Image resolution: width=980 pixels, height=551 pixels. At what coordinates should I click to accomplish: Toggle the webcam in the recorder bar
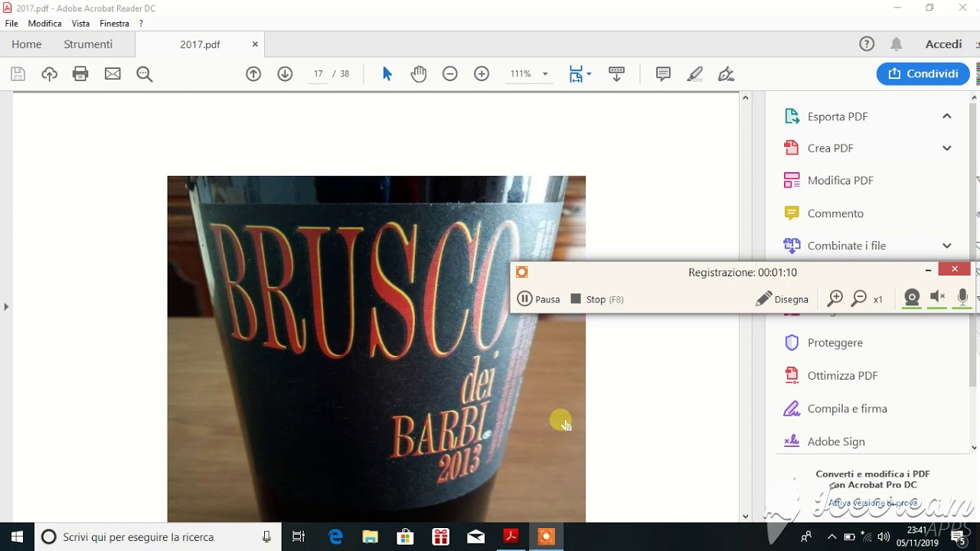pyautogui.click(x=911, y=298)
